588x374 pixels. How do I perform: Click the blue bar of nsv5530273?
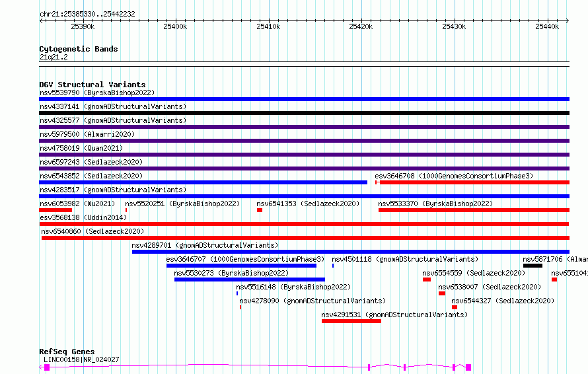[250, 280]
